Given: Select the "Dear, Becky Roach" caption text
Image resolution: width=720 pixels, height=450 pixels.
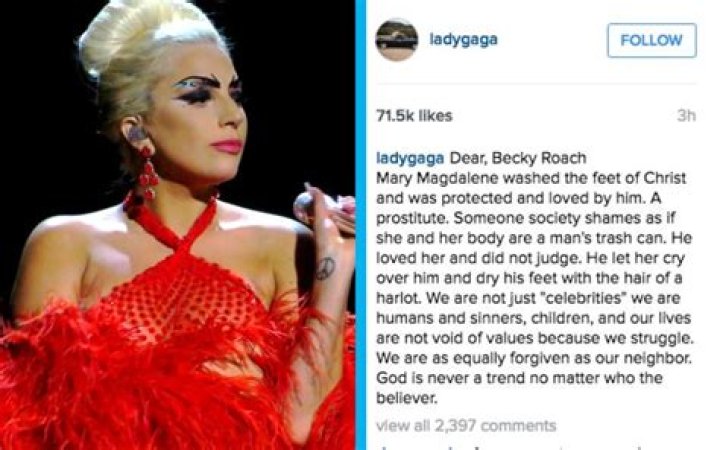Looking at the screenshot, I should click(518, 158).
